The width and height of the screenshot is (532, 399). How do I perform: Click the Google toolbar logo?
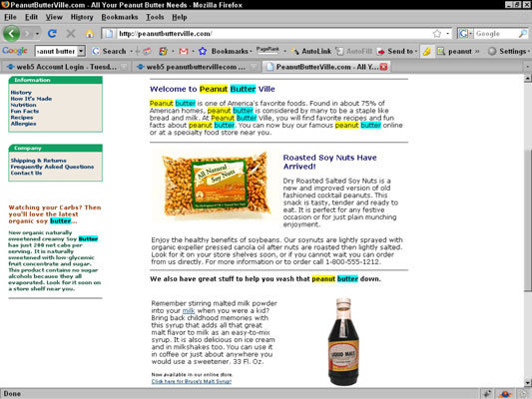click(x=15, y=51)
